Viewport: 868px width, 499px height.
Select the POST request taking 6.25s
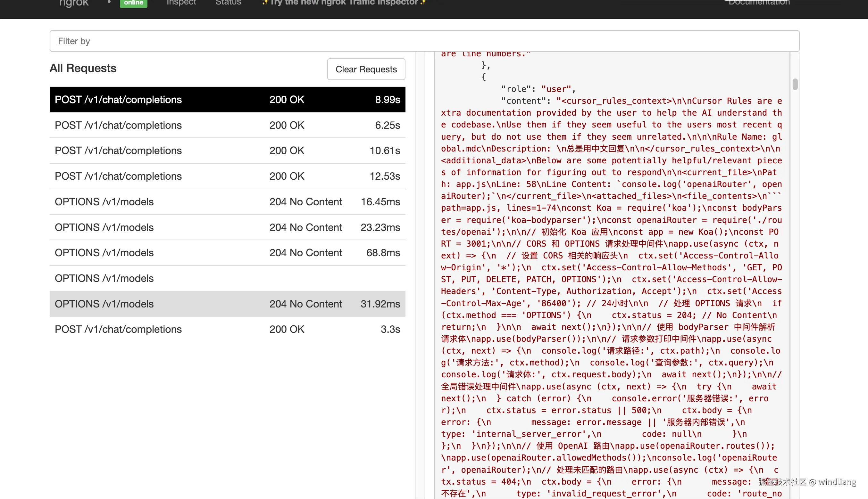click(x=227, y=125)
